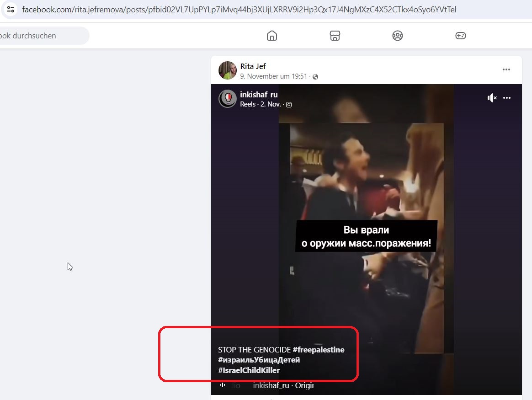This screenshot has width=532, height=400.
Task: Go to Facebook Home icon
Action: coord(272,36)
